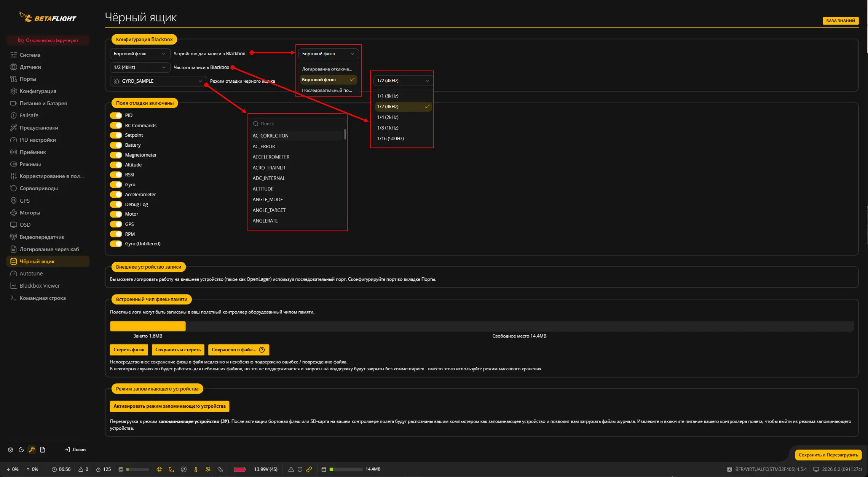Click the Поиск search field

coord(298,124)
